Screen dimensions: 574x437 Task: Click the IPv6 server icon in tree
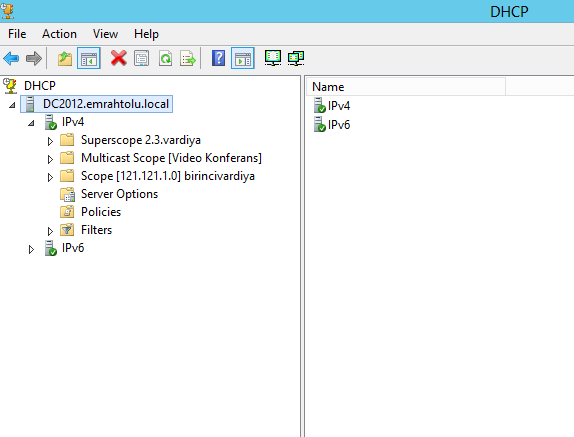point(50,248)
